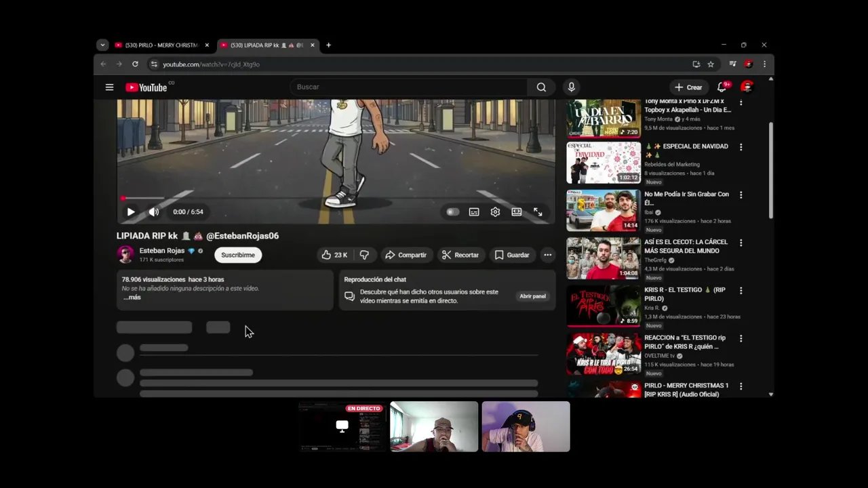Open options for No Me Podía Ir video
Viewport: 868px width, 488px height.
point(741,195)
